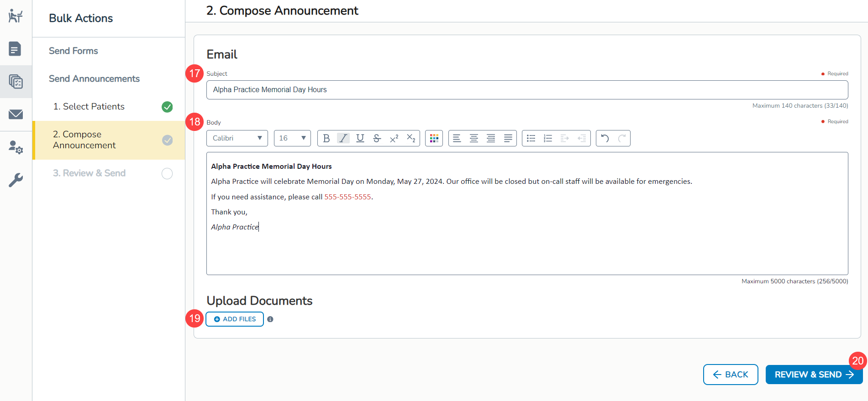Click the Subject input field

[x=527, y=90]
